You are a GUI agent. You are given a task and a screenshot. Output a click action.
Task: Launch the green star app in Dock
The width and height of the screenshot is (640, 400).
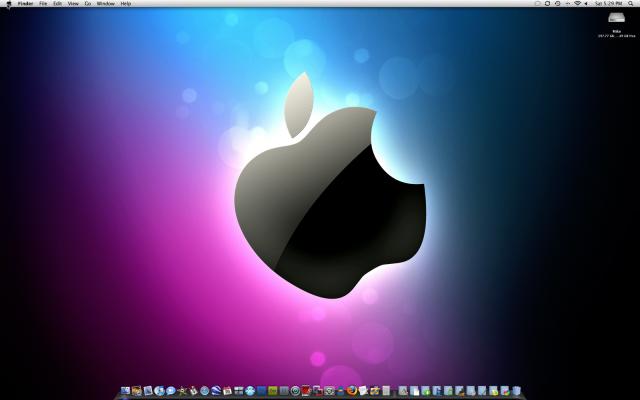pos(182,391)
